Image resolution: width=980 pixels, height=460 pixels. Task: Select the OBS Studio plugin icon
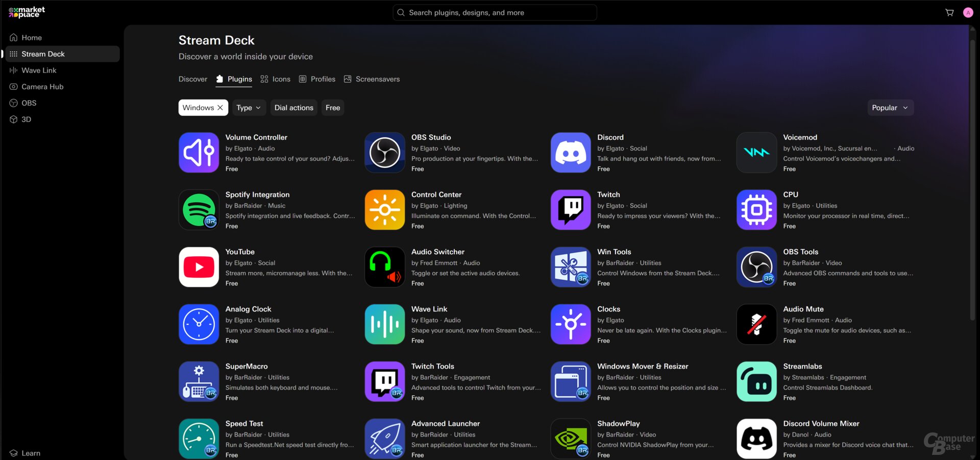[384, 152]
